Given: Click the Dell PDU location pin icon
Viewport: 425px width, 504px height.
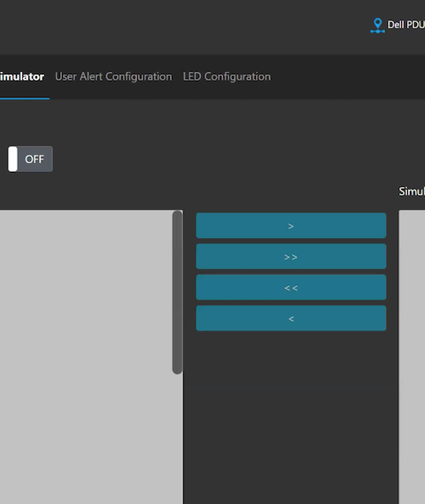Looking at the screenshot, I should tap(377, 26).
